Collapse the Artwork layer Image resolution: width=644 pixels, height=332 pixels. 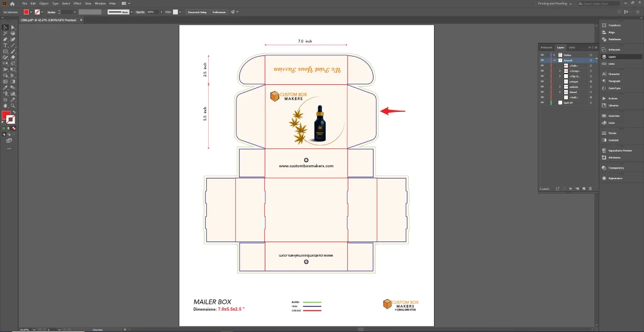[x=554, y=60]
